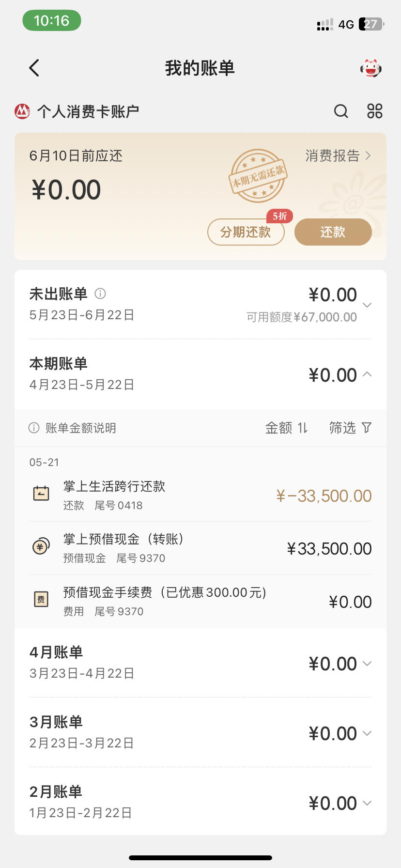
Task: Tap the brown 还款 button
Action: coord(333,232)
